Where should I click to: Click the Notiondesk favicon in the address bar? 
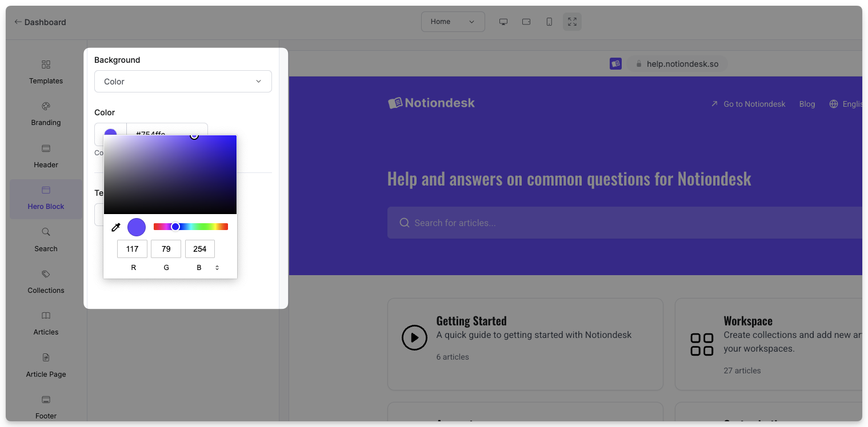[x=615, y=64]
